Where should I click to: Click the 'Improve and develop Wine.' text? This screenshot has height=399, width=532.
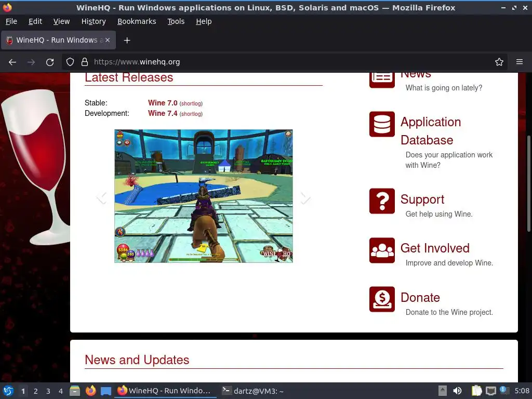(449, 263)
